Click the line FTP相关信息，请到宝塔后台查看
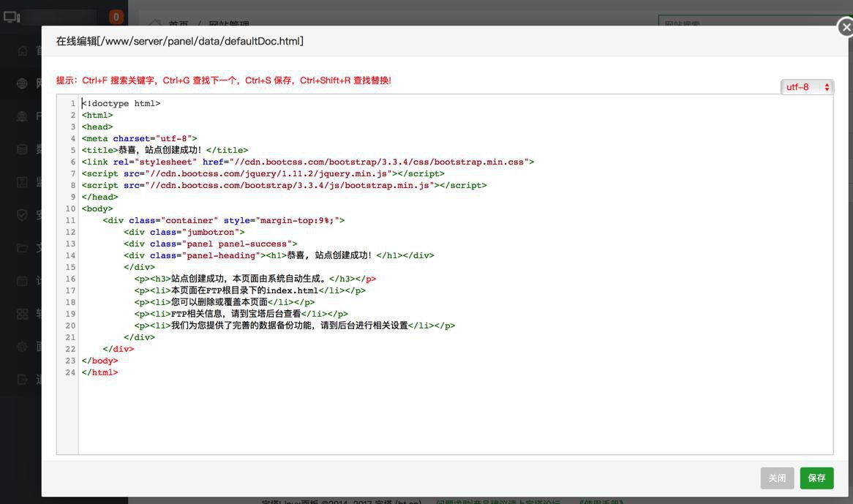 pyautogui.click(x=241, y=314)
